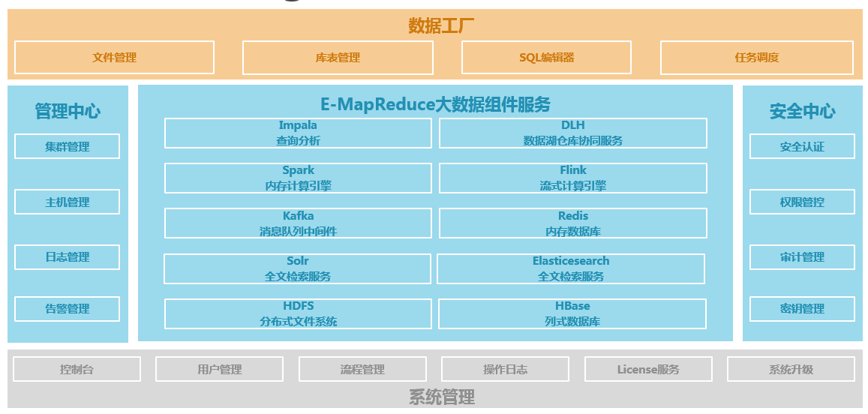Screen dimensions: 868x414
Task: Click the License服务 box
Action: (x=648, y=369)
